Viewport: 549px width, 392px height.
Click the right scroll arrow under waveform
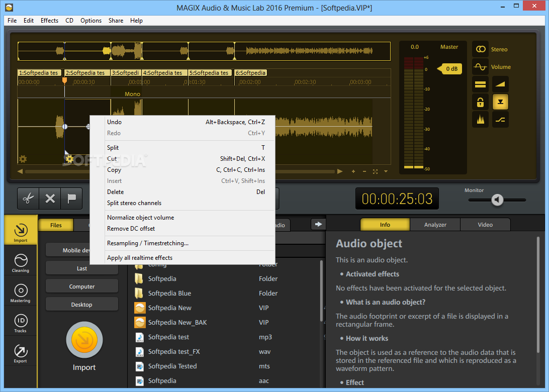[340, 171]
